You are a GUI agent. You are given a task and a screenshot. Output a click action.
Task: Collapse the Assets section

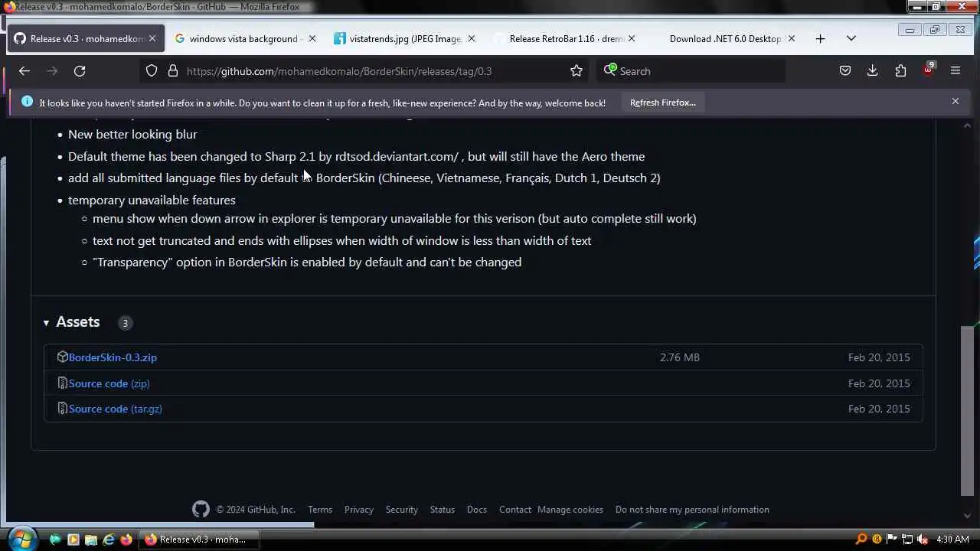pos(72,322)
